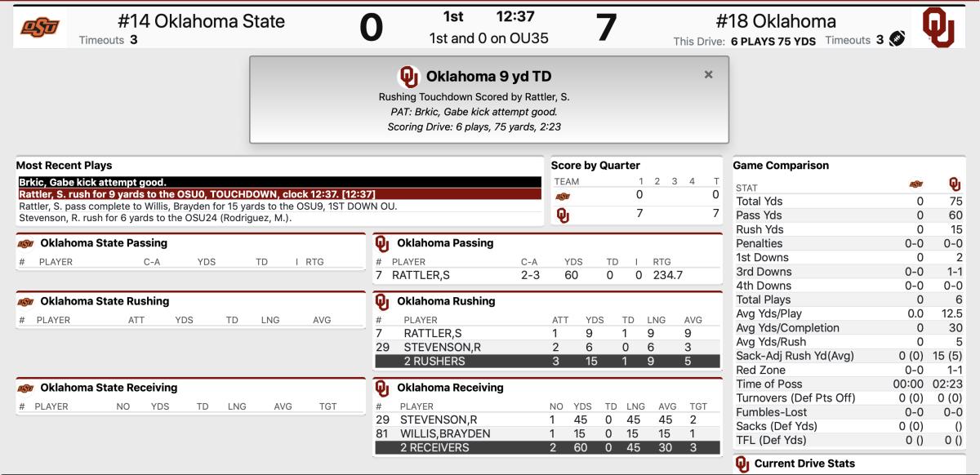Viewport: 980px width, 475px height.
Task: Click the OU logo in touchdown popup
Action: (408, 77)
